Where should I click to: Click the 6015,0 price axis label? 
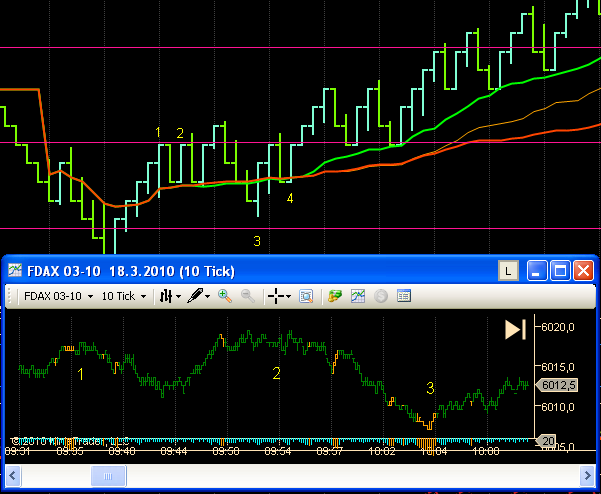558,367
